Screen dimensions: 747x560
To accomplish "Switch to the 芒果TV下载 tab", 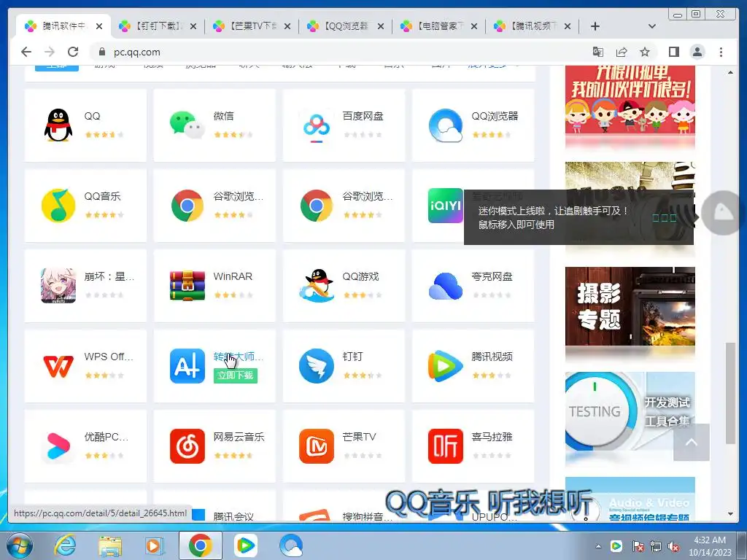I will tap(252, 26).
